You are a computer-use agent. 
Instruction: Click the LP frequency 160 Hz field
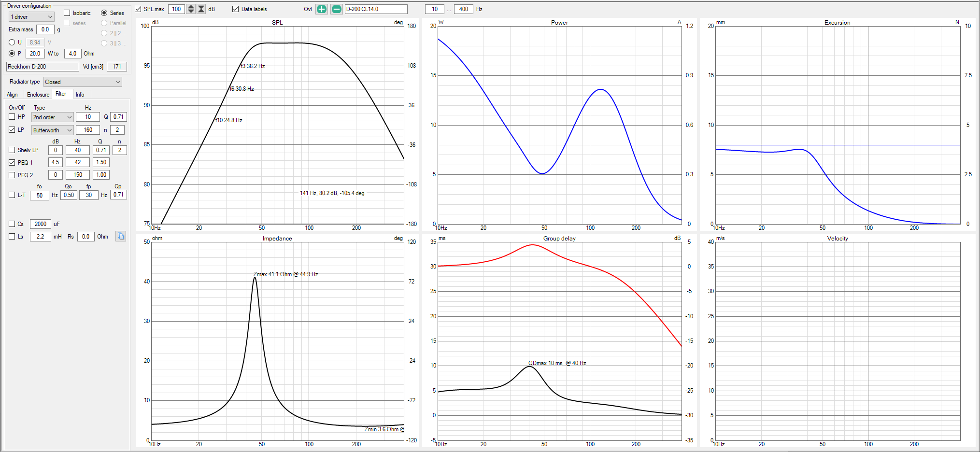click(88, 130)
